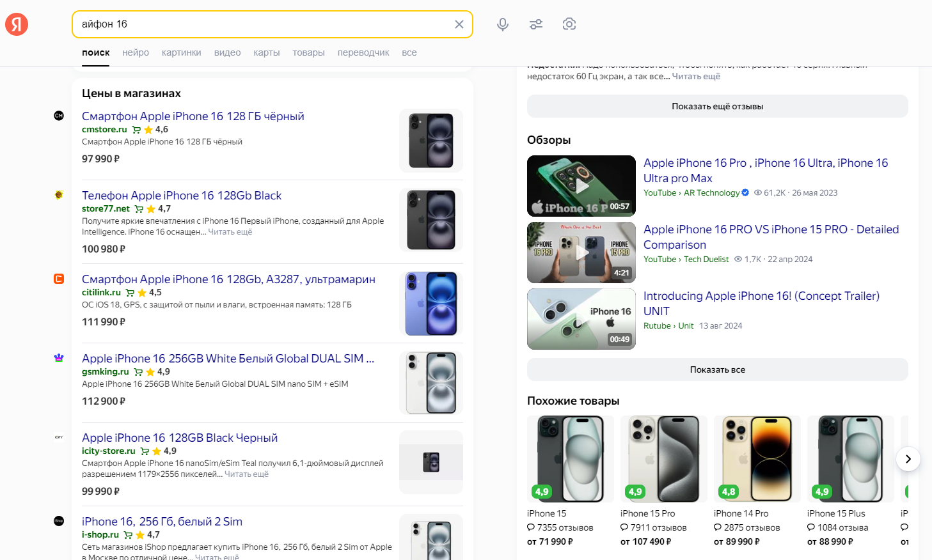Open the iPhone 16 PRO VS iPhone 15 PRO Detailed Comparison title
The image size is (932, 560).
pyautogui.click(x=771, y=237)
